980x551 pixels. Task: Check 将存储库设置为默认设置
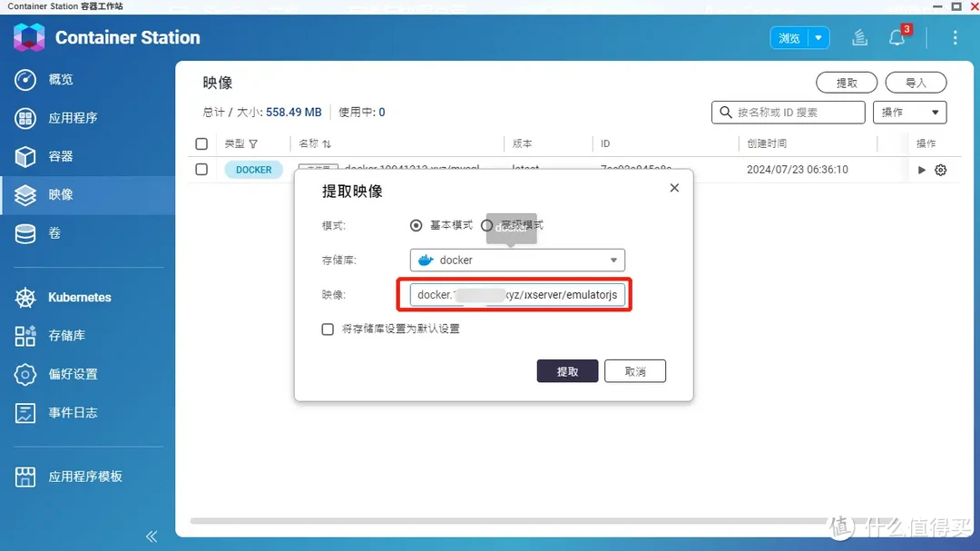point(328,330)
